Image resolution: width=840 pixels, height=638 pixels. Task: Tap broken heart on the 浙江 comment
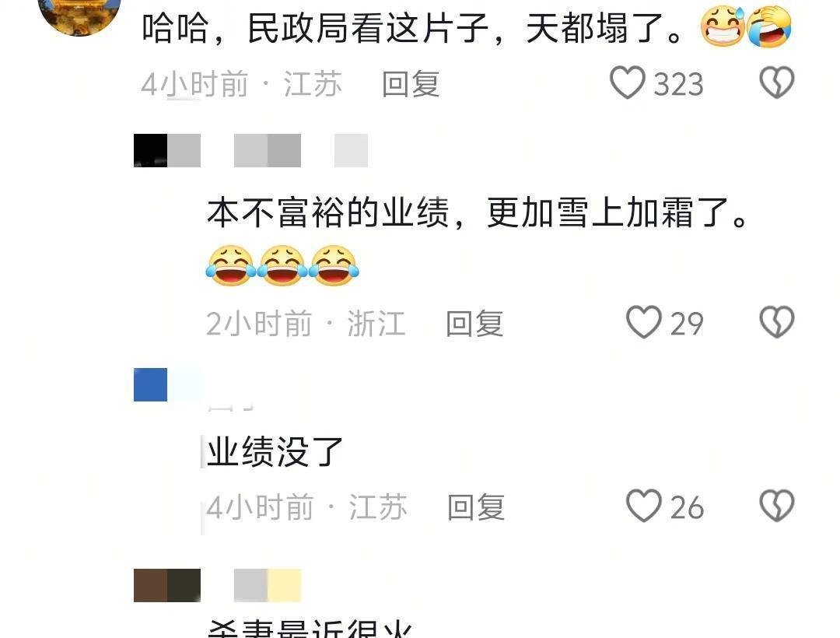tap(777, 322)
